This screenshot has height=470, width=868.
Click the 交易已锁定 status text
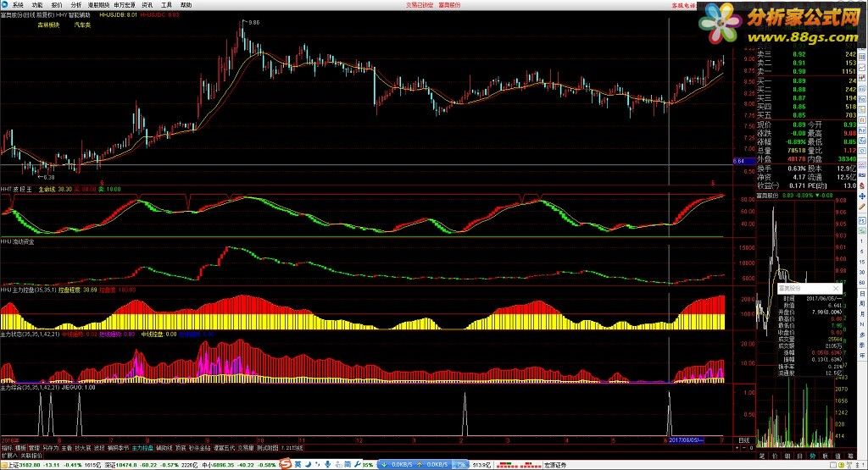(419, 5)
